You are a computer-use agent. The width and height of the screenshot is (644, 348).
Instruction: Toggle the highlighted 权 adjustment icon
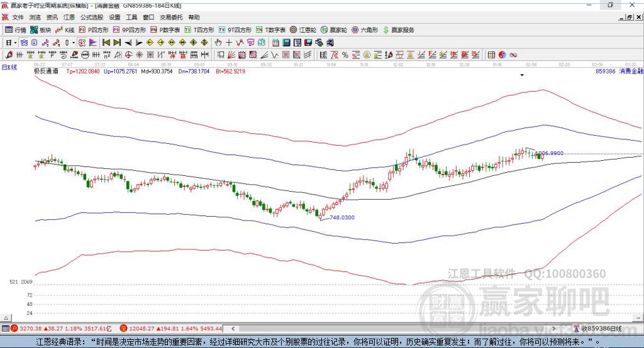tap(82, 43)
